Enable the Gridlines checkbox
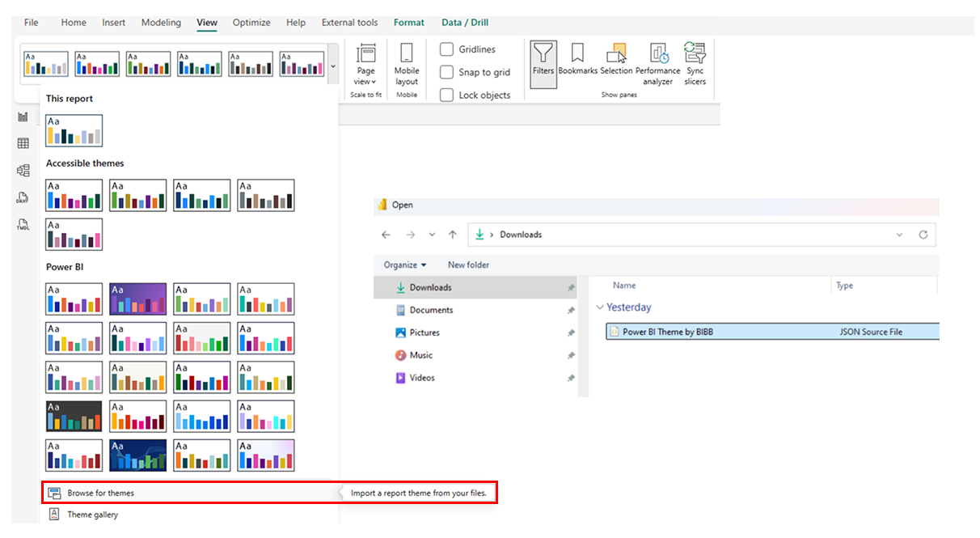Image resolution: width=980 pixels, height=538 pixels. (x=446, y=49)
